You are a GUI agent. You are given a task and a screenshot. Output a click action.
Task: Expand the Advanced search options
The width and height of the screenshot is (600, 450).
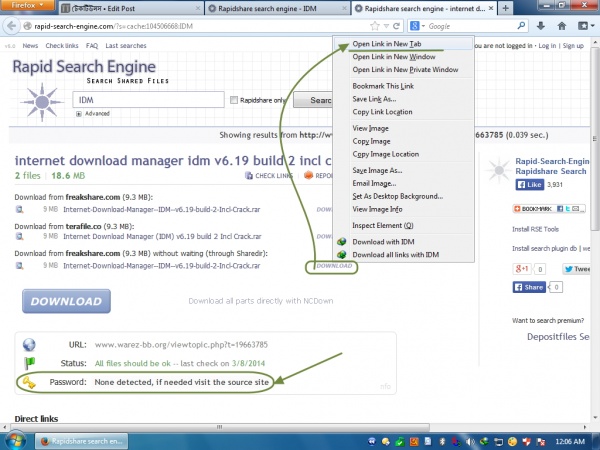pyautogui.click(x=93, y=114)
